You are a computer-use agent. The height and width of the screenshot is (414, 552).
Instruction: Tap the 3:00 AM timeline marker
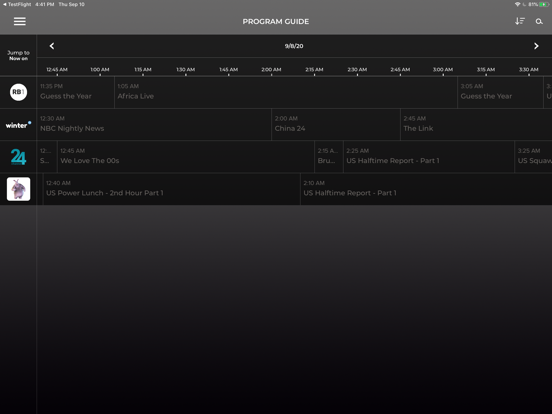[443, 70]
